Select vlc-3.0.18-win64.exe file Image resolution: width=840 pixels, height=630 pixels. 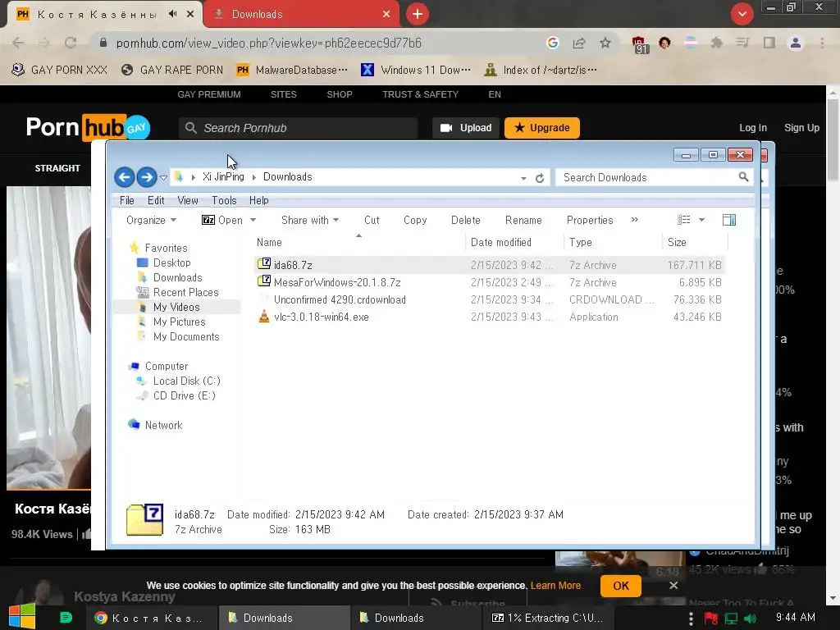pos(490,317)
